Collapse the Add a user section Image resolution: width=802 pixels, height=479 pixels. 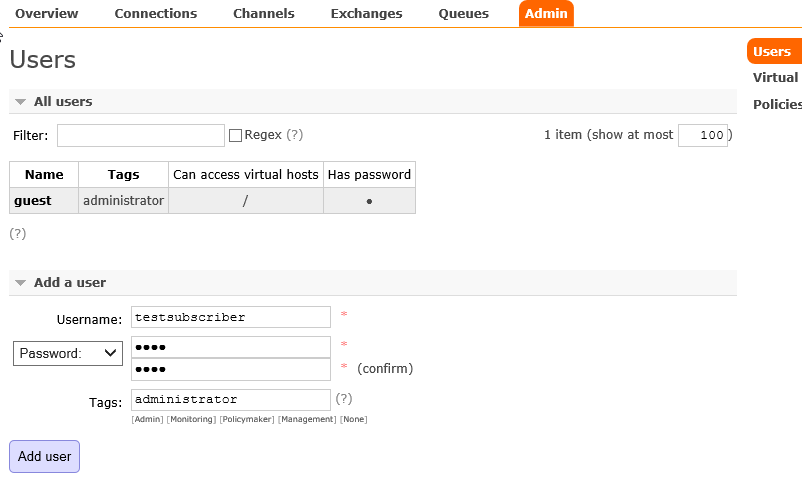20,282
